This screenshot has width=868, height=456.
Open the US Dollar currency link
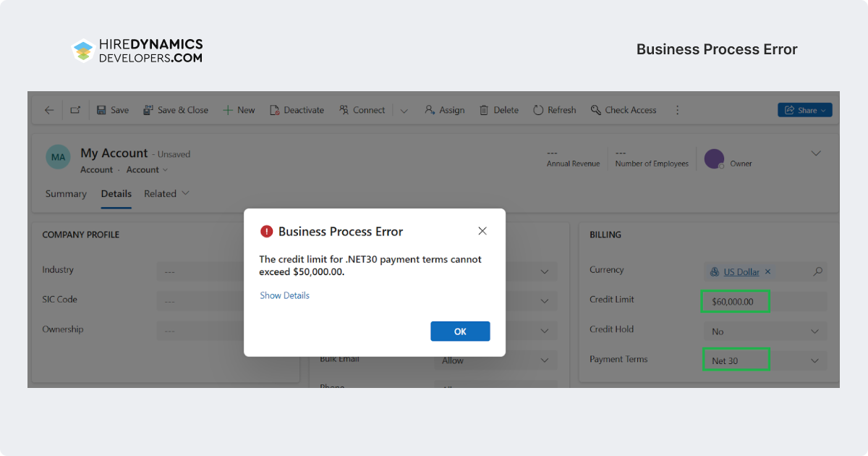point(741,271)
